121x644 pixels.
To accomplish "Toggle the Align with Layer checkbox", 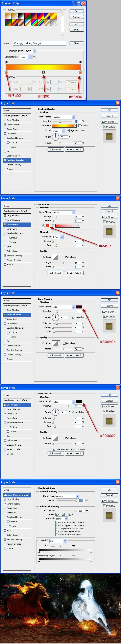I will tap(68, 130).
